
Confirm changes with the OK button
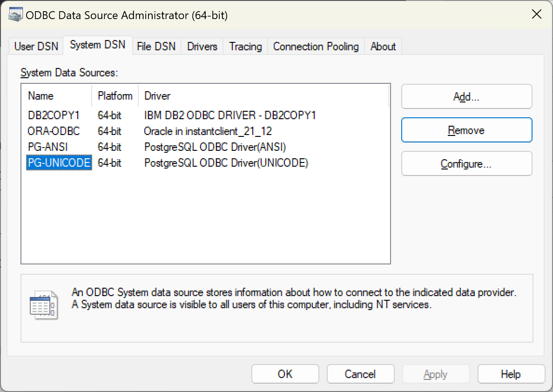285,374
